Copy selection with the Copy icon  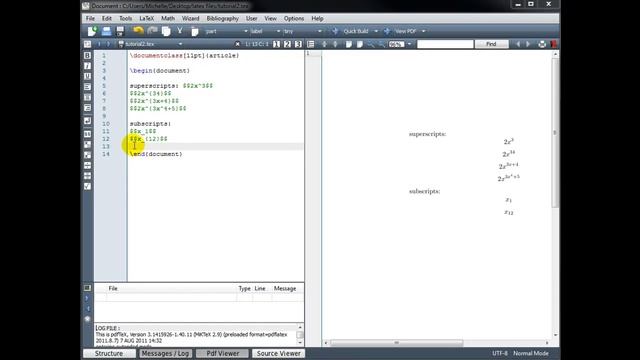tap(166, 31)
